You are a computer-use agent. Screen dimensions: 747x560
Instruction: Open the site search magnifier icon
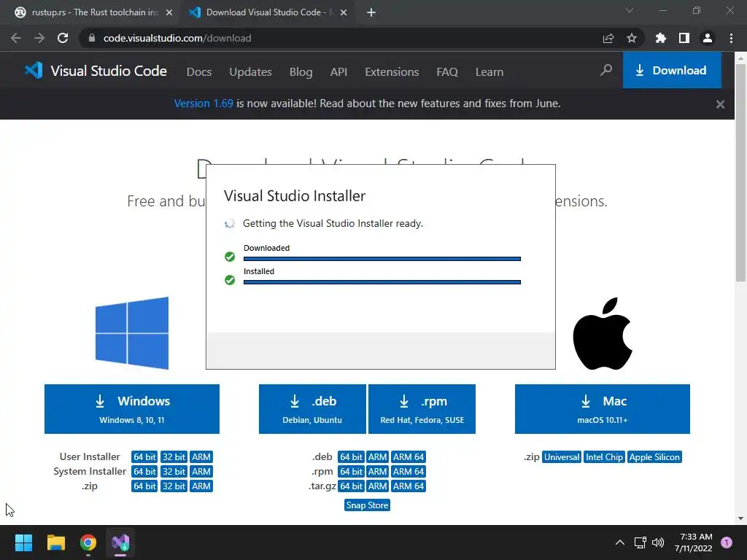[x=606, y=71]
